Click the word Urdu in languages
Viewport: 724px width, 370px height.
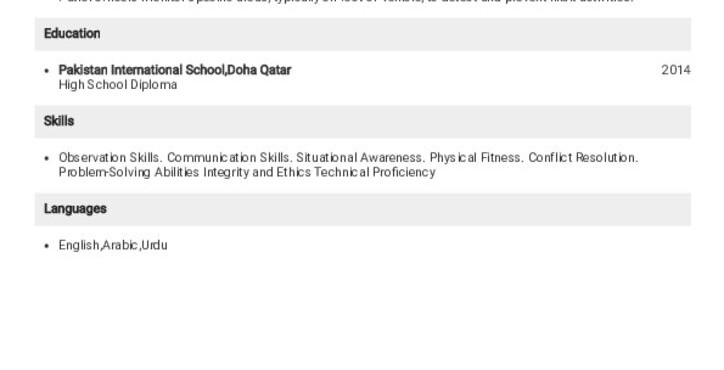154,245
